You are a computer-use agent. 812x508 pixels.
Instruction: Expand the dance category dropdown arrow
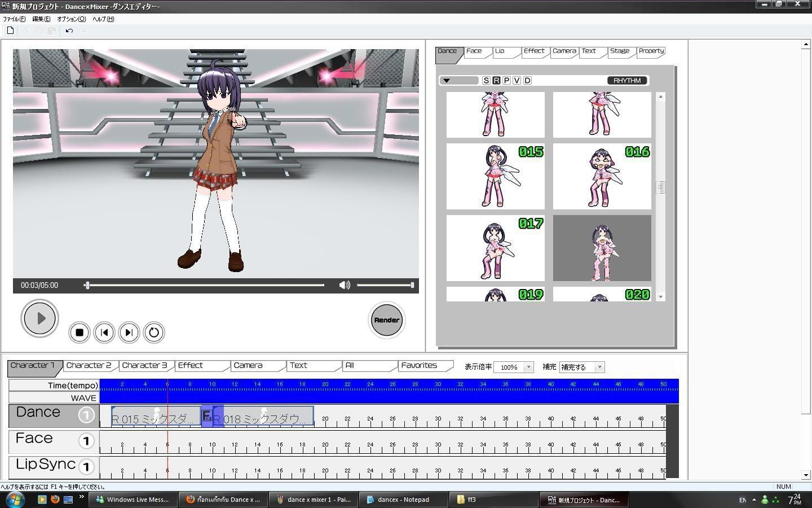[447, 81]
